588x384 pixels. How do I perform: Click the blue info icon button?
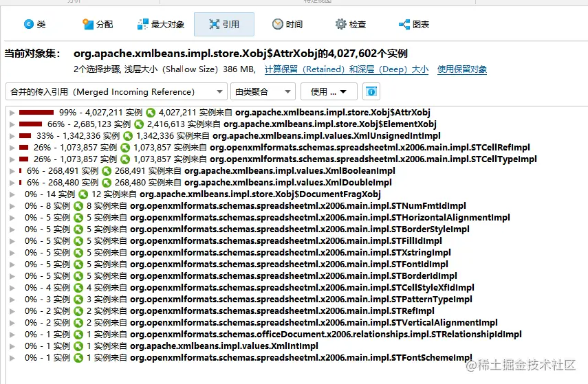click(x=371, y=92)
